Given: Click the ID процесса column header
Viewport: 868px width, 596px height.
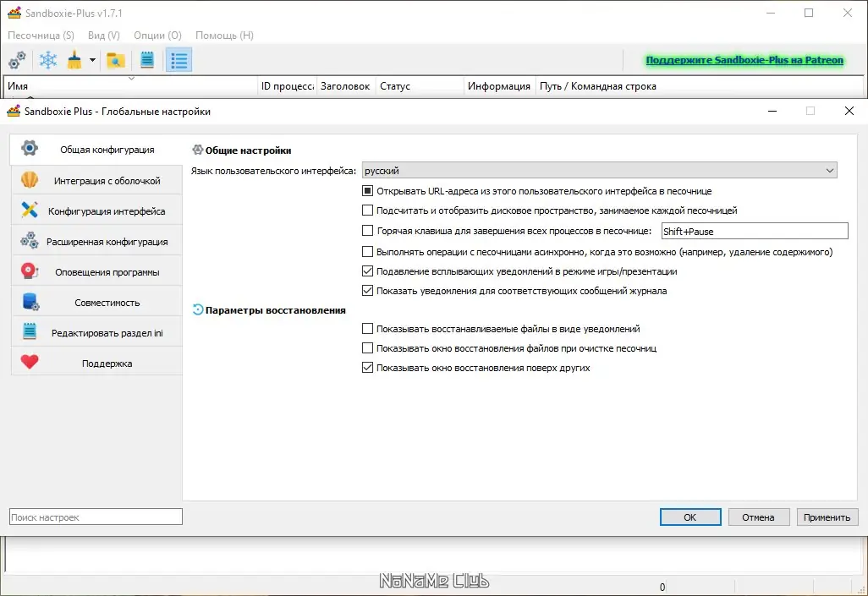Looking at the screenshot, I should coord(288,86).
